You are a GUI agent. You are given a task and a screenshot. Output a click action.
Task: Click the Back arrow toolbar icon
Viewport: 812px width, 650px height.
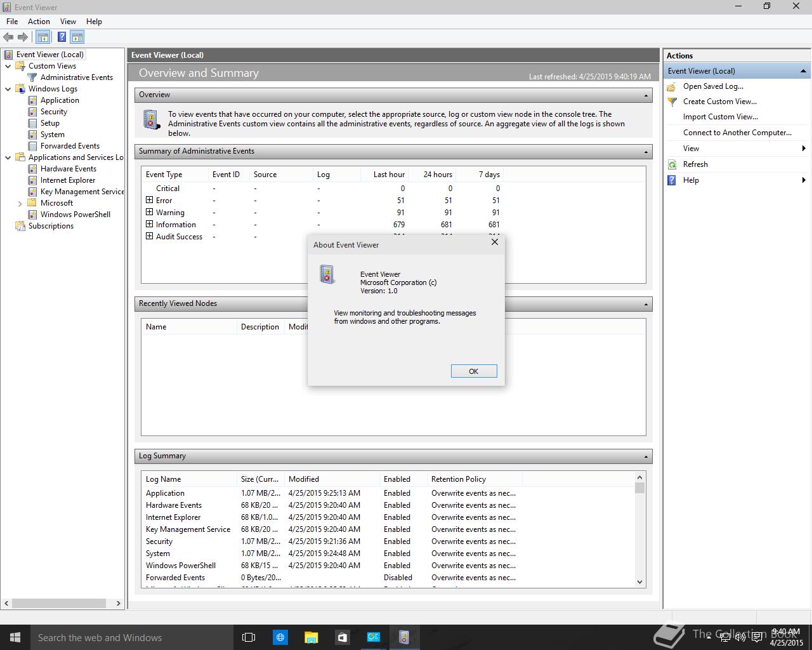pyautogui.click(x=8, y=37)
